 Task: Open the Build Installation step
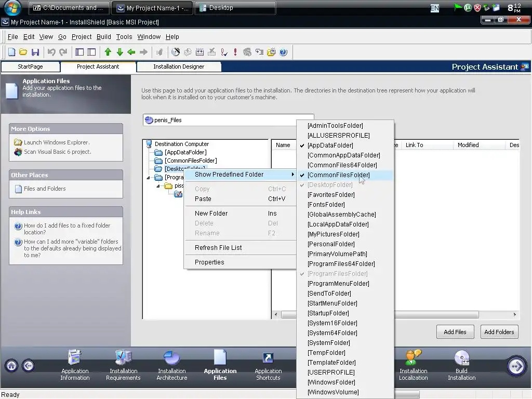[x=461, y=365]
